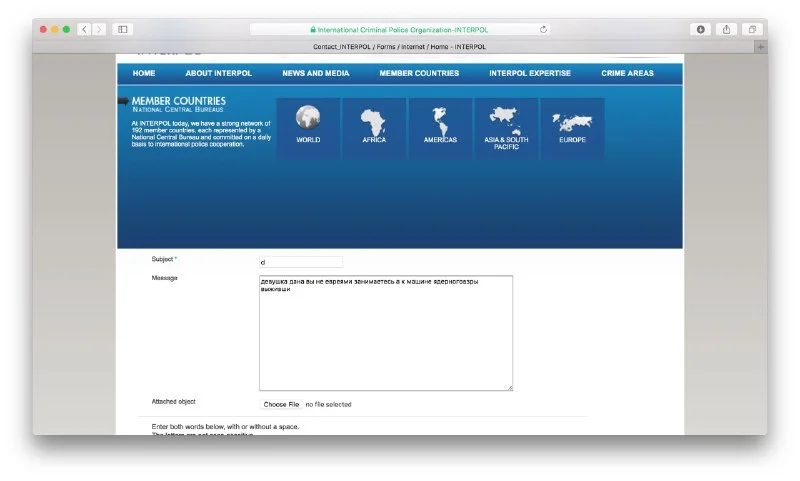
Task: Click inside the Subject text field
Action: pos(300,262)
